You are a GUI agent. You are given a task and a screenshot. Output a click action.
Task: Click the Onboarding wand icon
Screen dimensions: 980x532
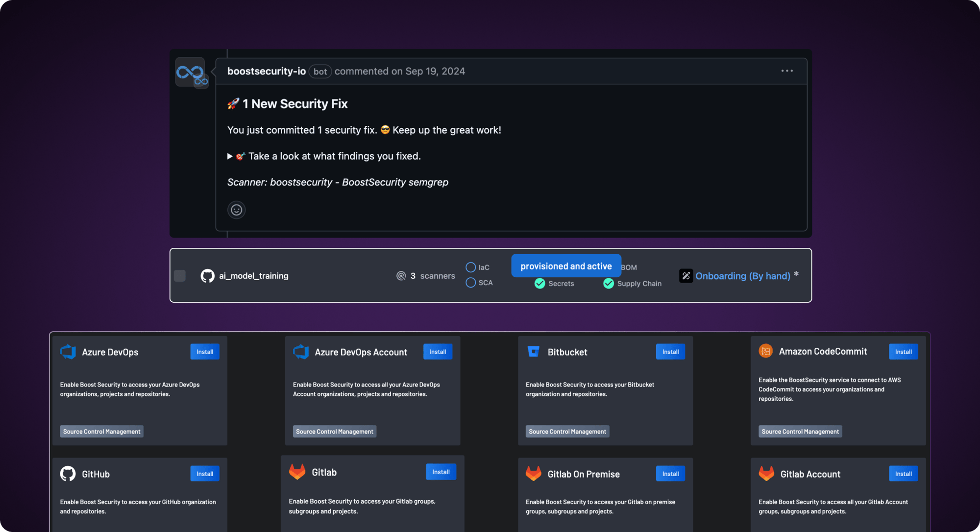pyautogui.click(x=686, y=276)
